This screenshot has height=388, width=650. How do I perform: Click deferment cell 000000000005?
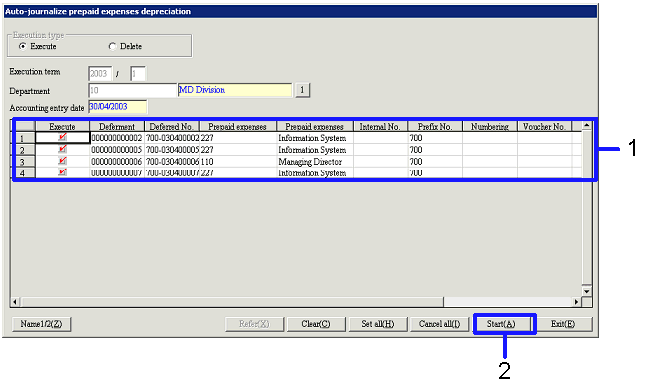click(117, 150)
